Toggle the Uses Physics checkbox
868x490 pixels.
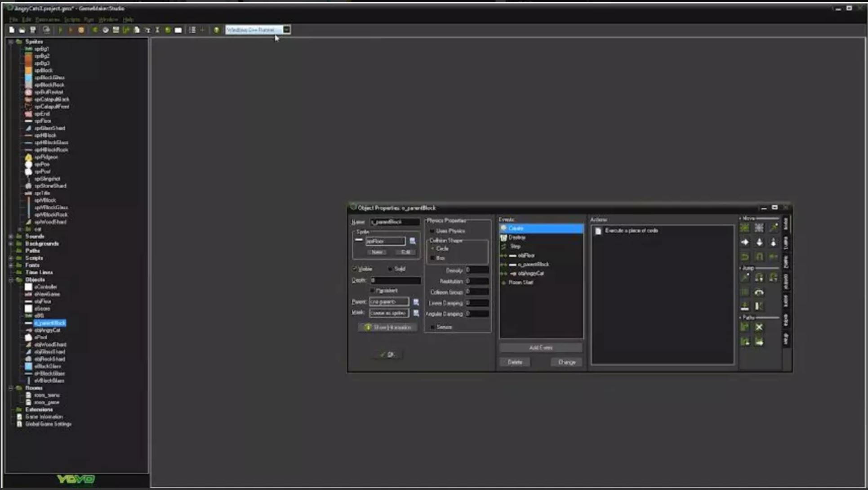432,231
